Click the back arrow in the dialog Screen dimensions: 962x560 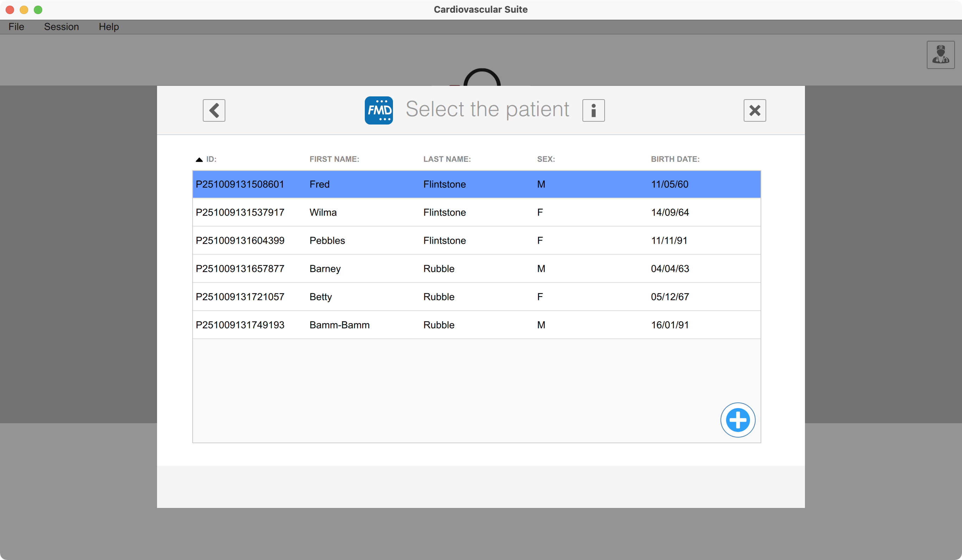[214, 110]
